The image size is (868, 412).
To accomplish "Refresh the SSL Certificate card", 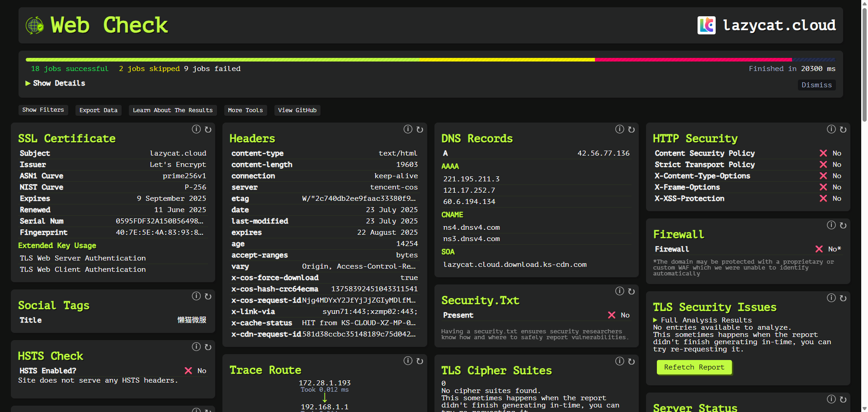I will [x=208, y=129].
